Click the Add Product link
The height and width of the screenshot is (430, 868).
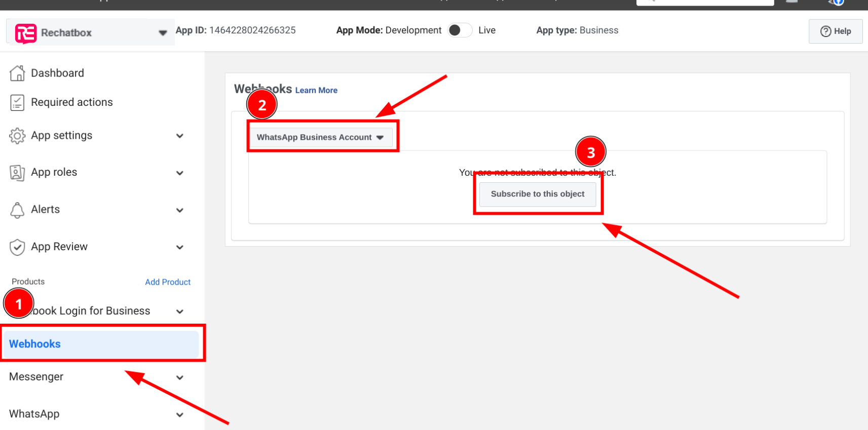point(168,282)
